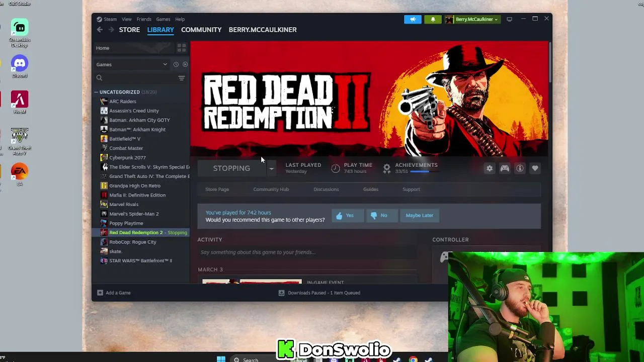The width and height of the screenshot is (644, 362).
Task: Go forward with the Steam forward arrow
Action: click(111, 30)
